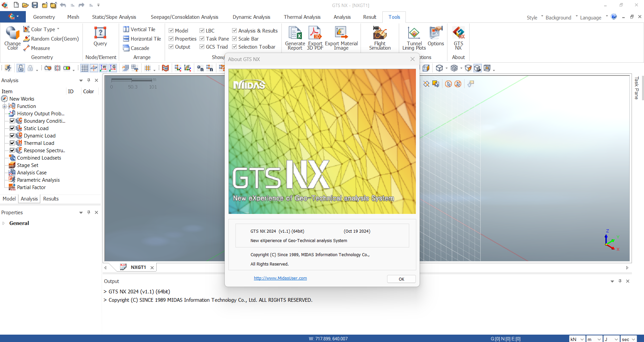Click the running man toolbar icon
This screenshot has height=342, width=644.
8,68
